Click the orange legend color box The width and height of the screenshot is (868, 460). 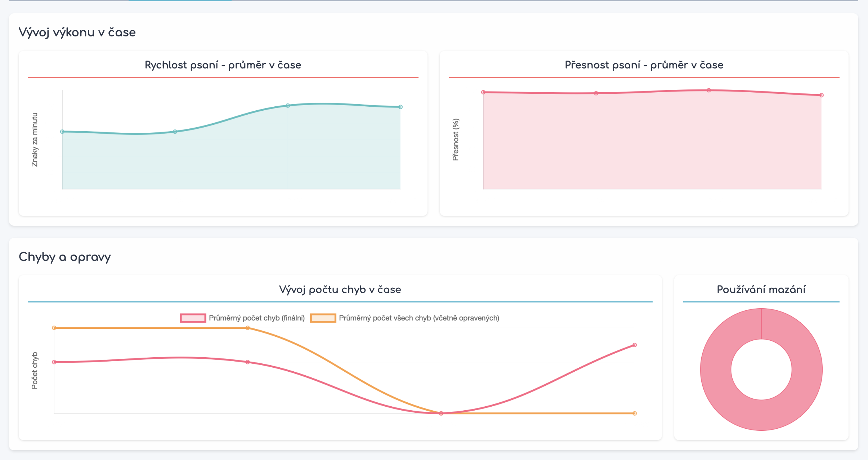point(323,318)
